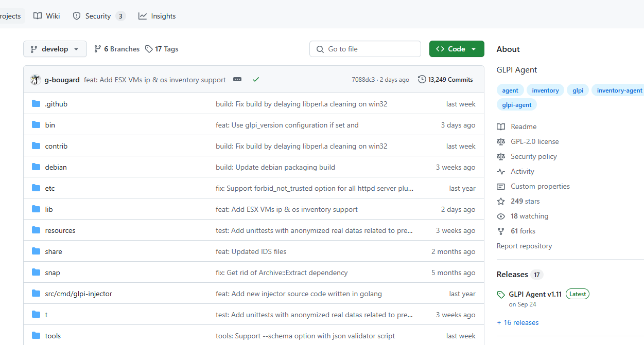Open the contrib directory name
Viewport: 644px width, 345px height.
[x=56, y=146]
